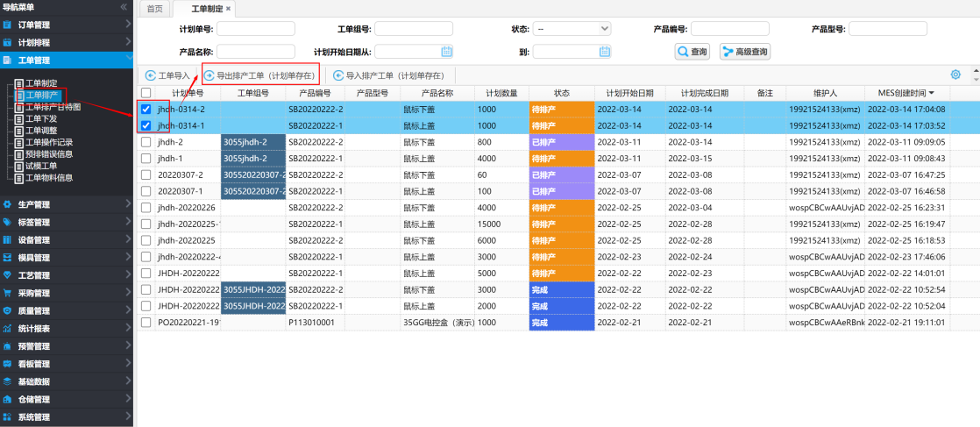Image resolution: width=980 pixels, height=427 pixels.
Task: Collapse the navigation menu with the double-arrow icon
Action: point(124,7)
